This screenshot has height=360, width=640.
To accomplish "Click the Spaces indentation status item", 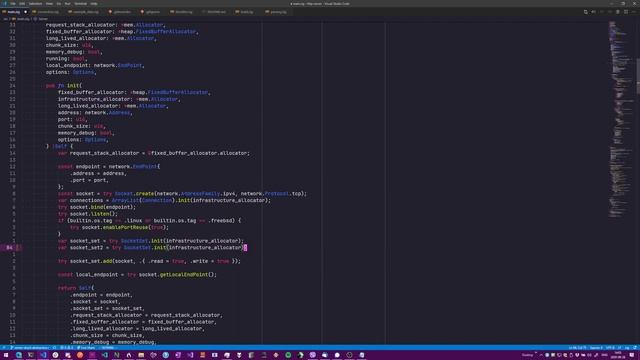I will point(596,348).
